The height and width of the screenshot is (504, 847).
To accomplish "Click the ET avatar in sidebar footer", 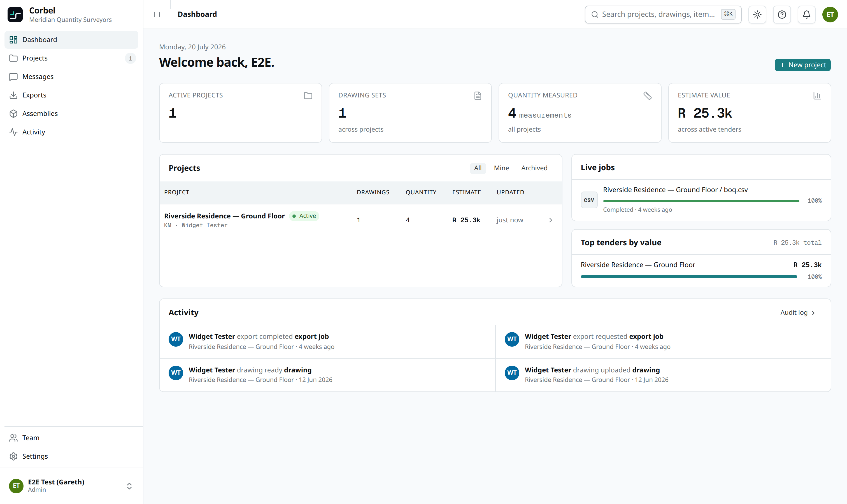I will coord(16,486).
